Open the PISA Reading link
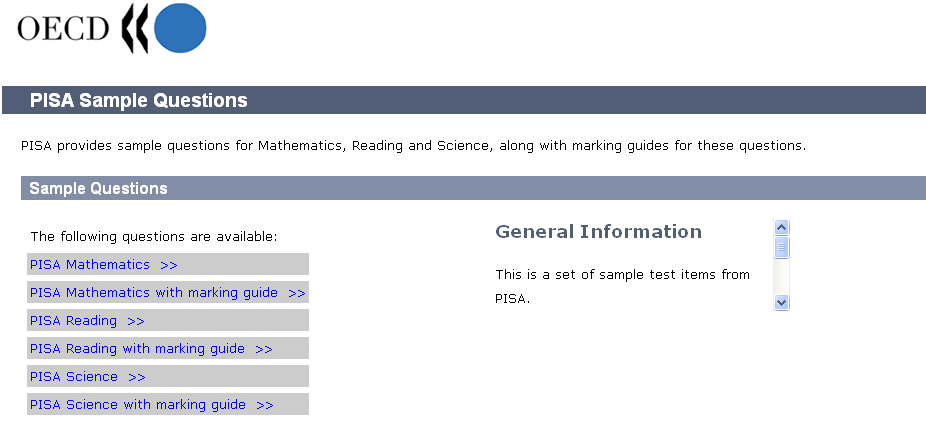926x442 pixels. pos(74,321)
